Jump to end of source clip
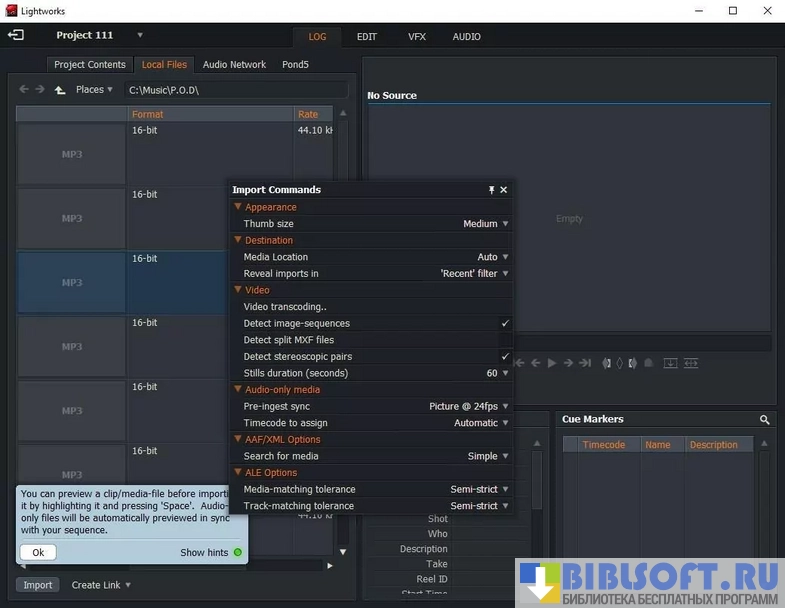The height and width of the screenshot is (608, 785). [585, 363]
